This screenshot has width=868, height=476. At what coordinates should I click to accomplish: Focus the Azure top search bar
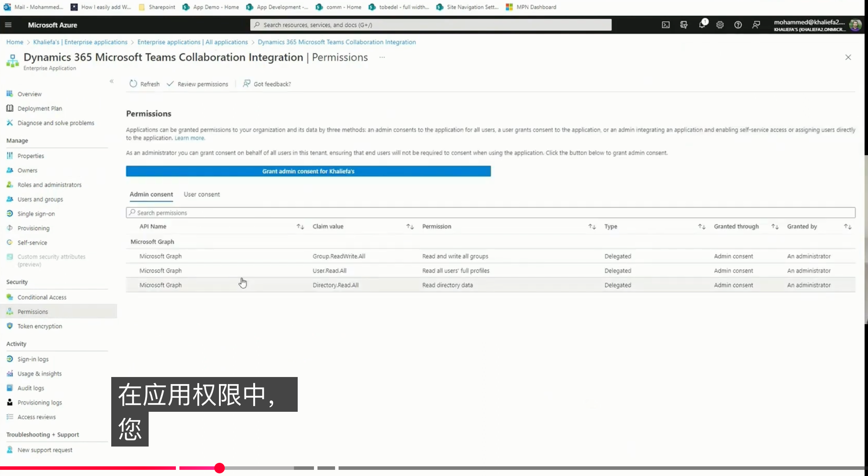[431, 25]
